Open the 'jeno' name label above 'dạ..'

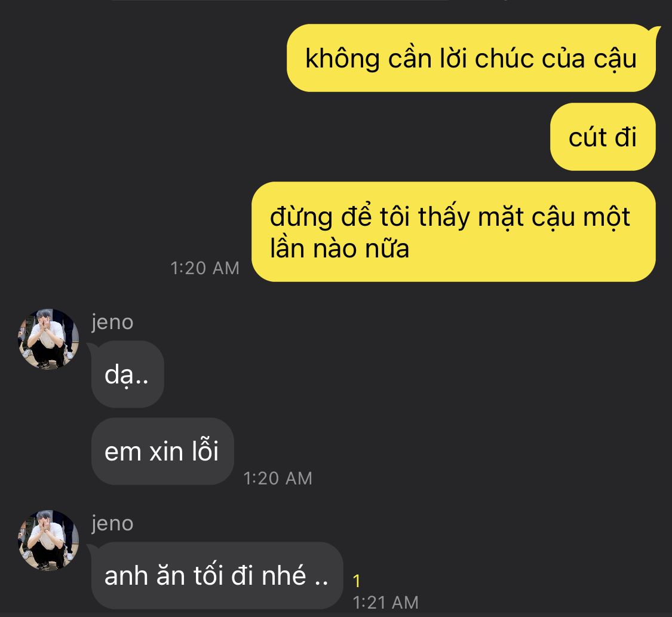[x=112, y=322]
